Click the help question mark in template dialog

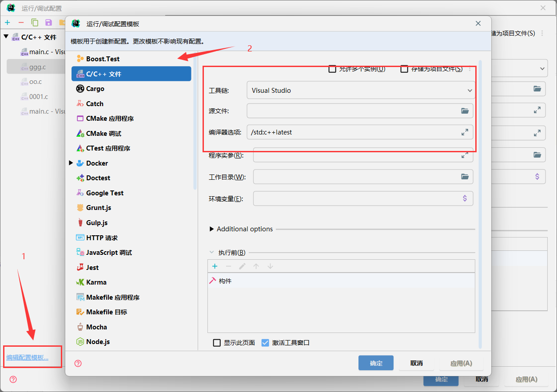pos(78,364)
